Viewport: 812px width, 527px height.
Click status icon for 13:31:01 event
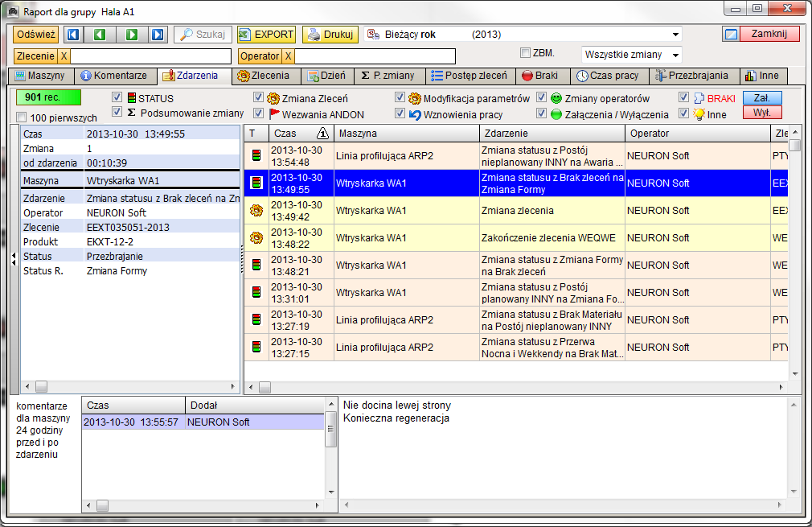[x=256, y=293]
